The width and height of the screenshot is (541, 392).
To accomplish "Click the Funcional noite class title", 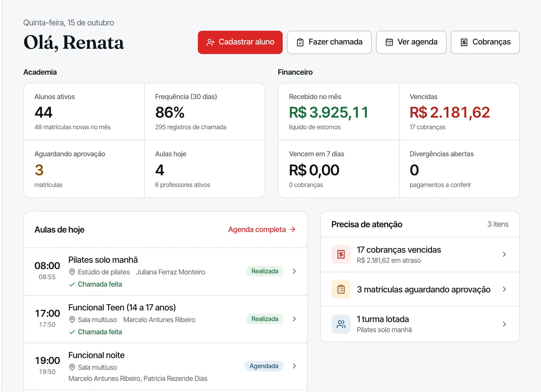I will tap(97, 355).
